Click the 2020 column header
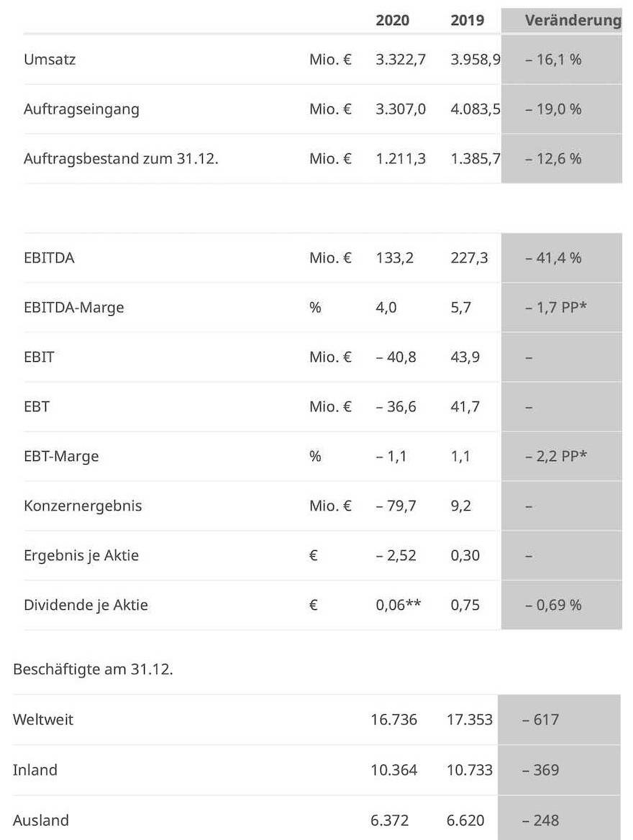633x840 pixels. click(x=392, y=20)
